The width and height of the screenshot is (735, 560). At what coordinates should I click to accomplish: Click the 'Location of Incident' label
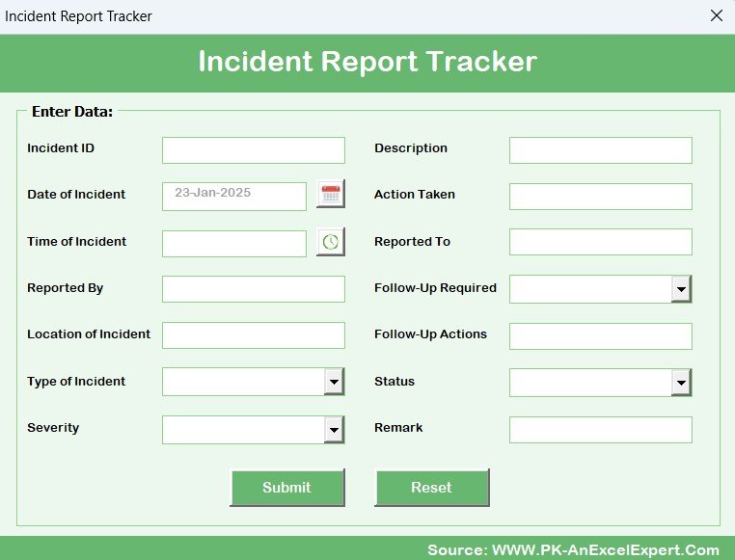89,333
